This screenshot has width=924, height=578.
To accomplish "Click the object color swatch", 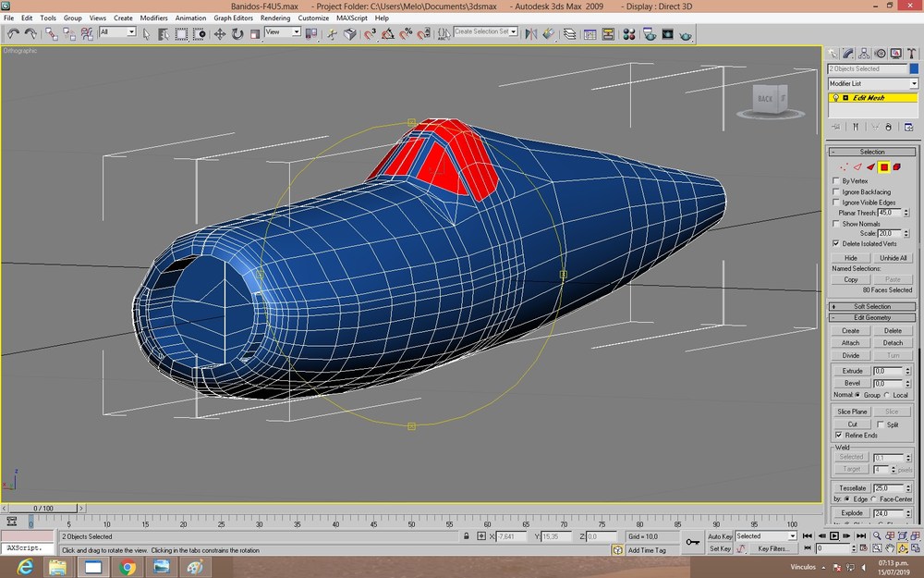I will (x=914, y=68).
